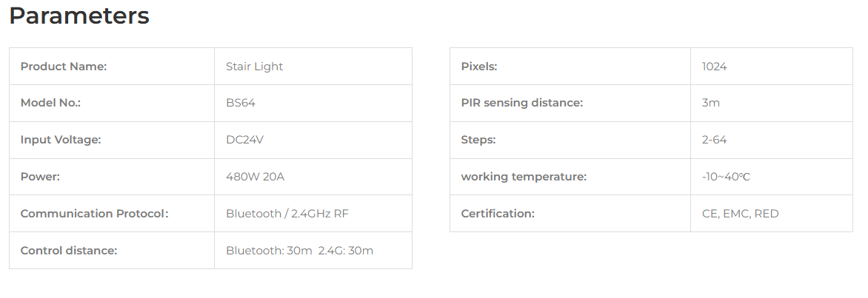The image size is (868, 298).
Task: Click the 480W 20A value
Action: coord(256,177)
